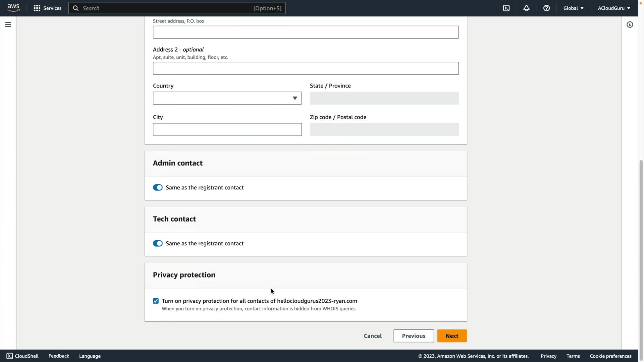The image size is (644, 362).
Task: Open Feedback in the footer bar
Action: [59, 356]
